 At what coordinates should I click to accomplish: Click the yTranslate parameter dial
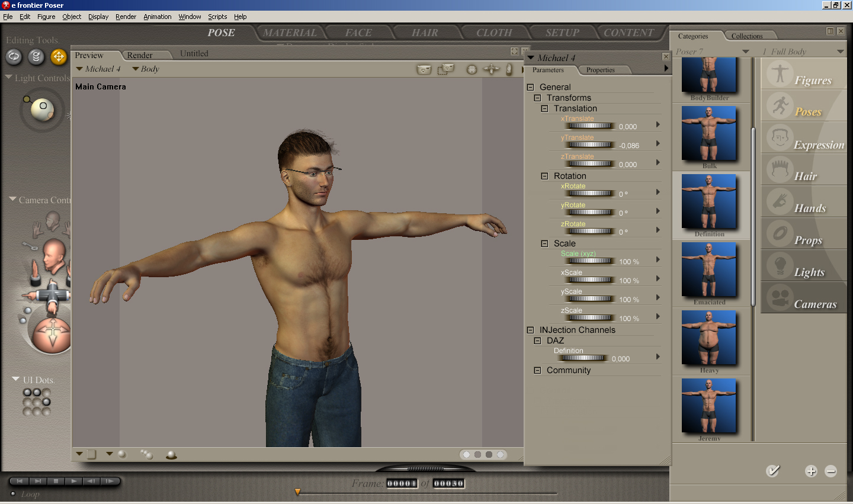click(590, 145)
